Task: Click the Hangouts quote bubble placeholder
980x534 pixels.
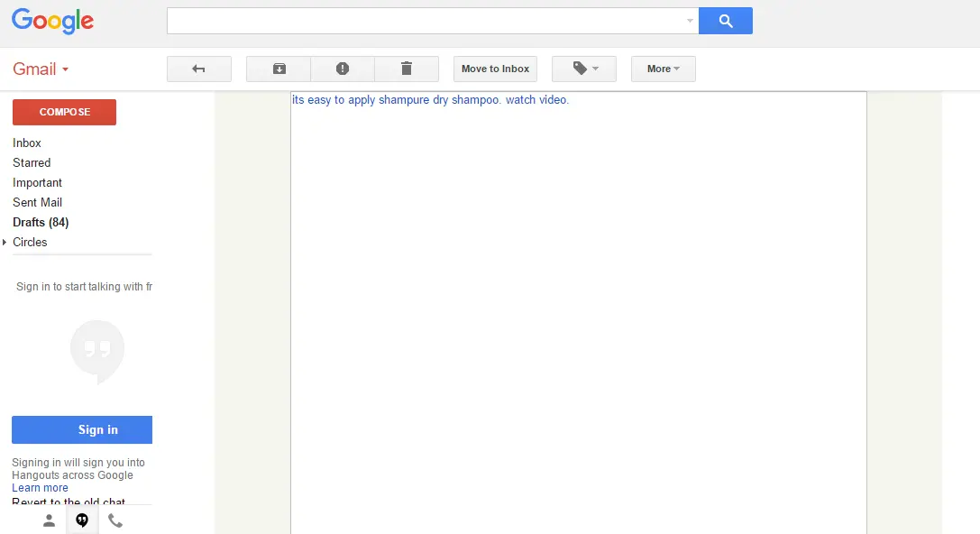Action: pyautogui.click(x=96, y=352)
